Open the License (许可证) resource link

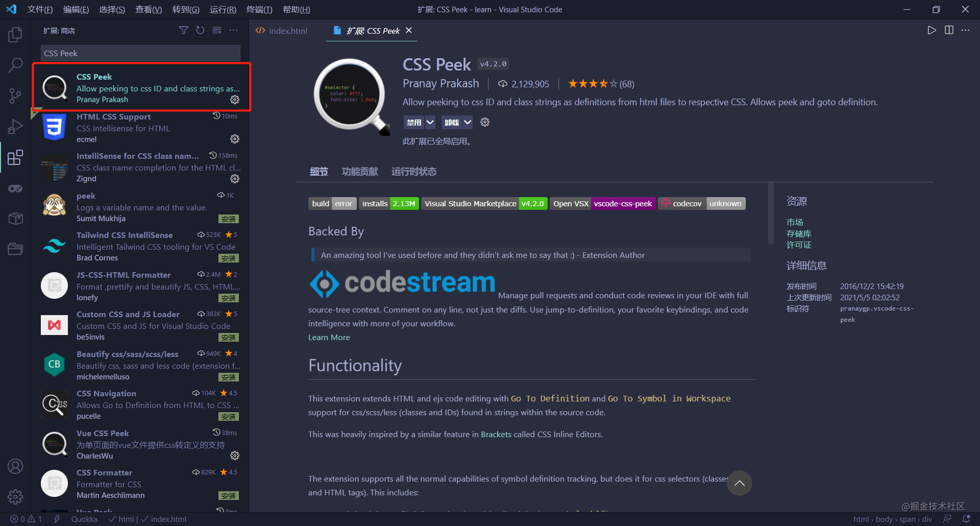(799, 245)
